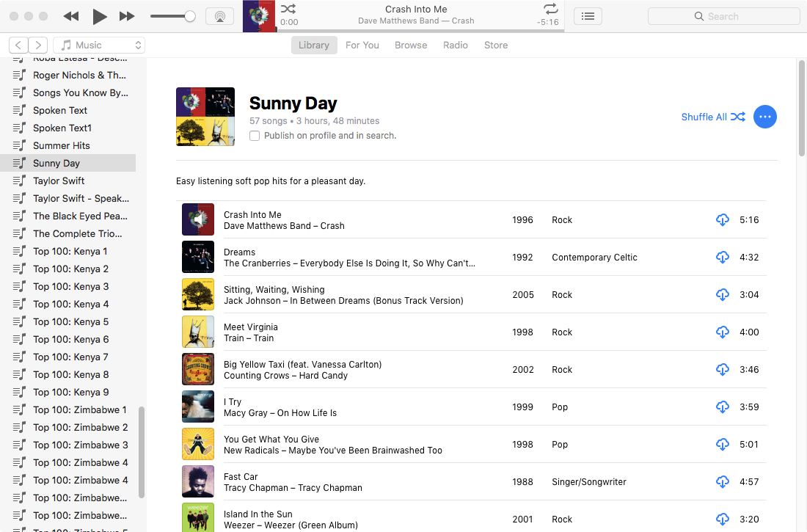
Task: Navigate forward with the right chevron
Action: [38, 45]
